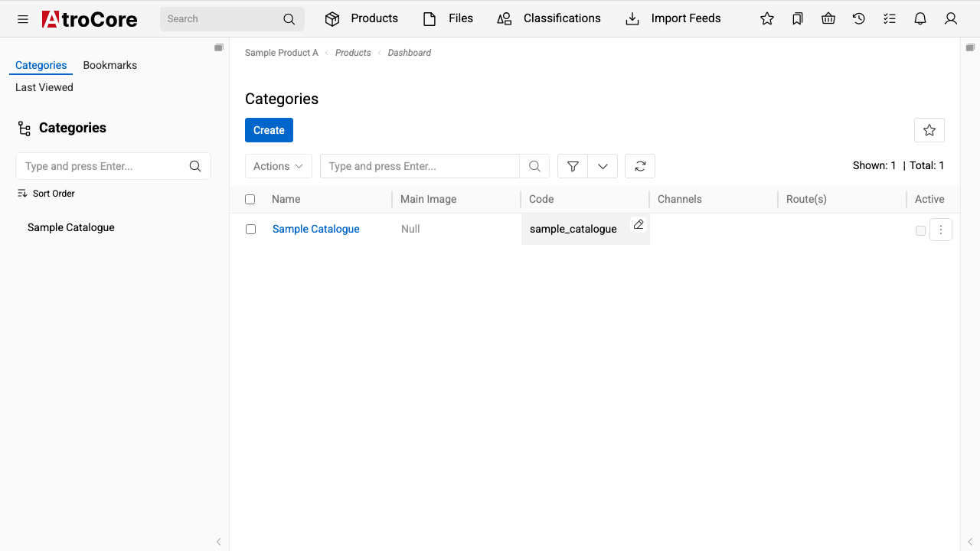This screenshot has width=980, height=551.
Task: Click the left sidebar panel toggle icon
Action: click(219, 47)
